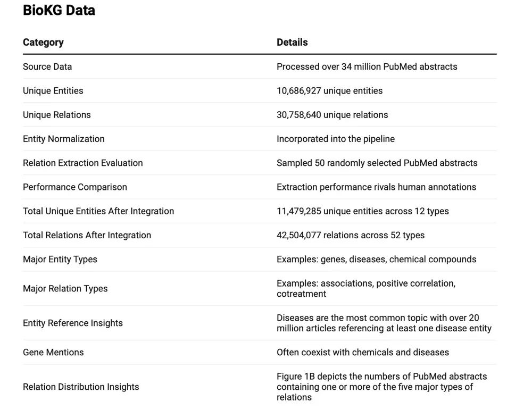Click the Details column header
The image size is (532, 418).
[x=292, y=42]
